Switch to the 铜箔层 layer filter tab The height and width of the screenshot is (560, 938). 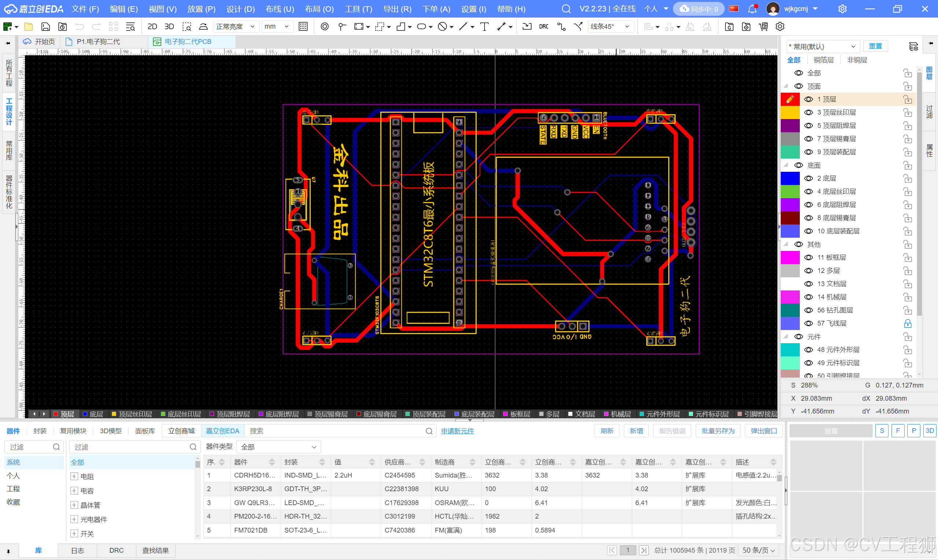coord(824,60)
